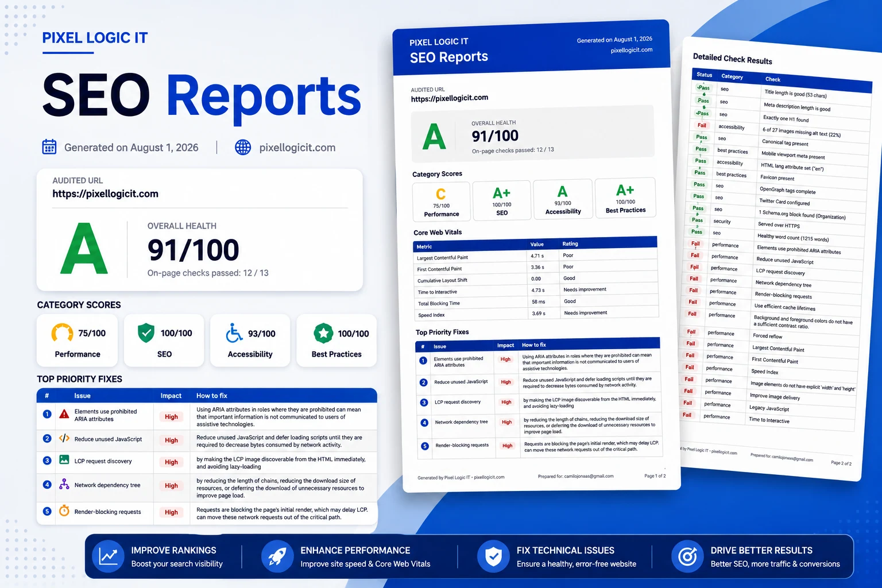Click the large green A grade on left card

84,249
